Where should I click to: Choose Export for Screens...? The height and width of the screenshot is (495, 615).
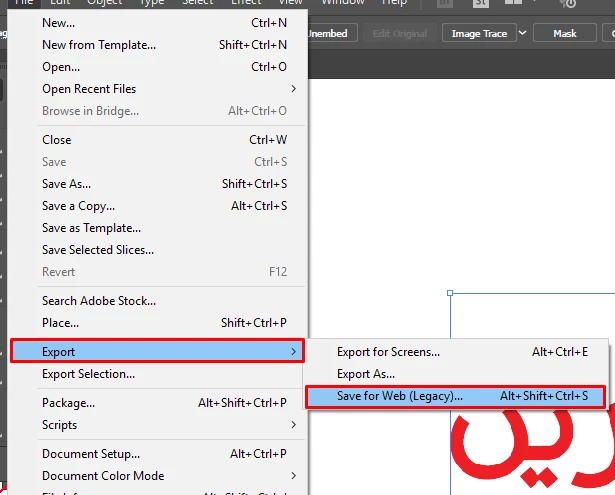456,351
